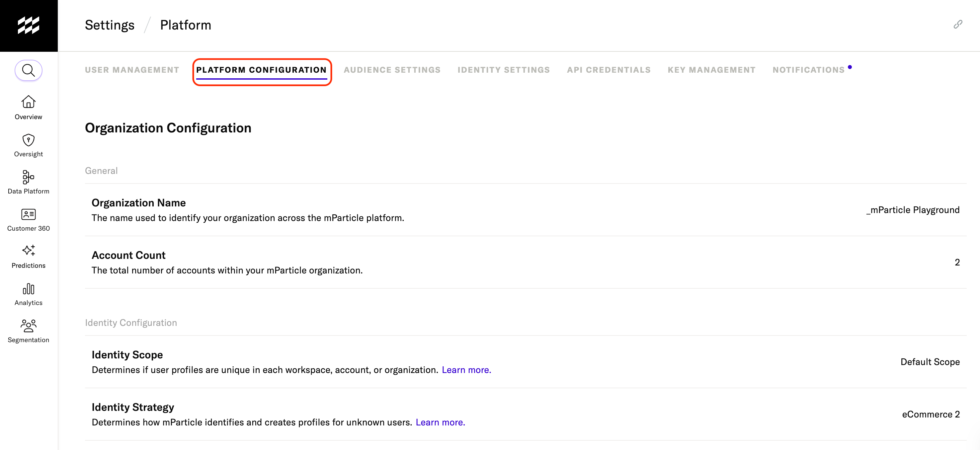
Task: Click Account Count value 2
Action: point(957,262)
